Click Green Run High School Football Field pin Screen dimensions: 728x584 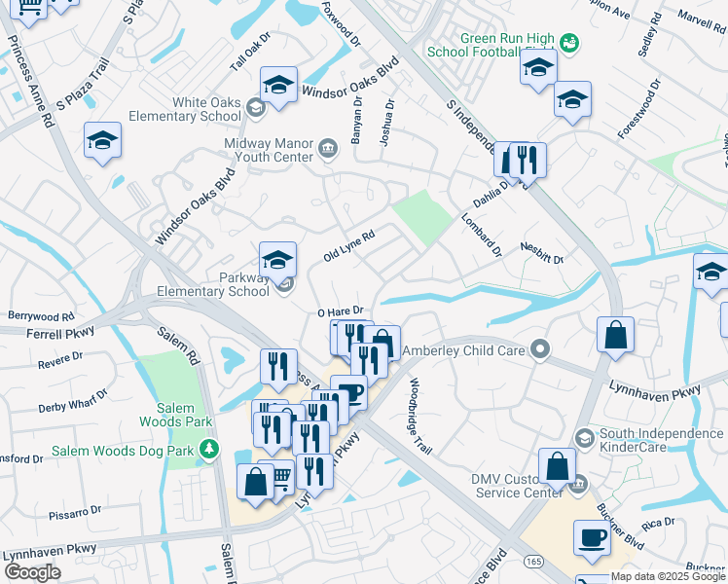tap(569, 44)
